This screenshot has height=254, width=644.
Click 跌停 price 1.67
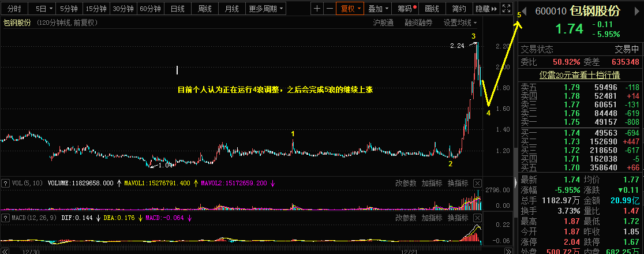631,242
